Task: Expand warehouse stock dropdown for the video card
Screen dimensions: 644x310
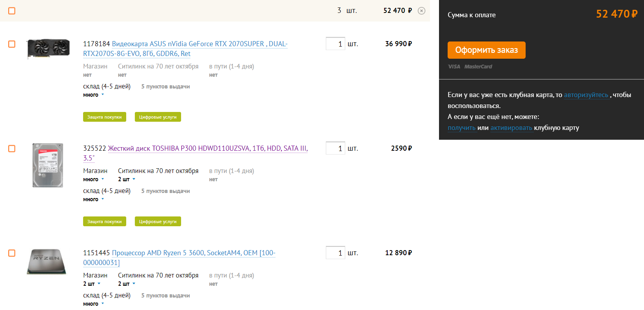Action: (x=94, y=95)
